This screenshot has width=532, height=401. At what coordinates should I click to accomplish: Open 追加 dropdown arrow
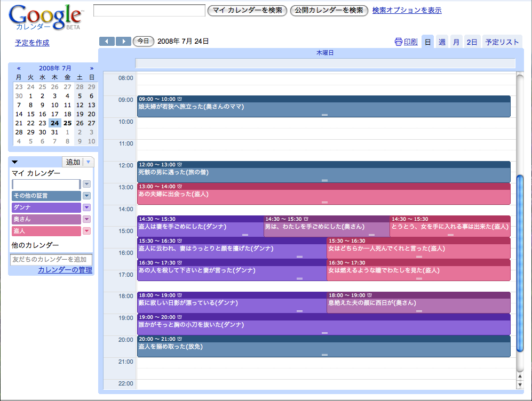coord(88,162)
